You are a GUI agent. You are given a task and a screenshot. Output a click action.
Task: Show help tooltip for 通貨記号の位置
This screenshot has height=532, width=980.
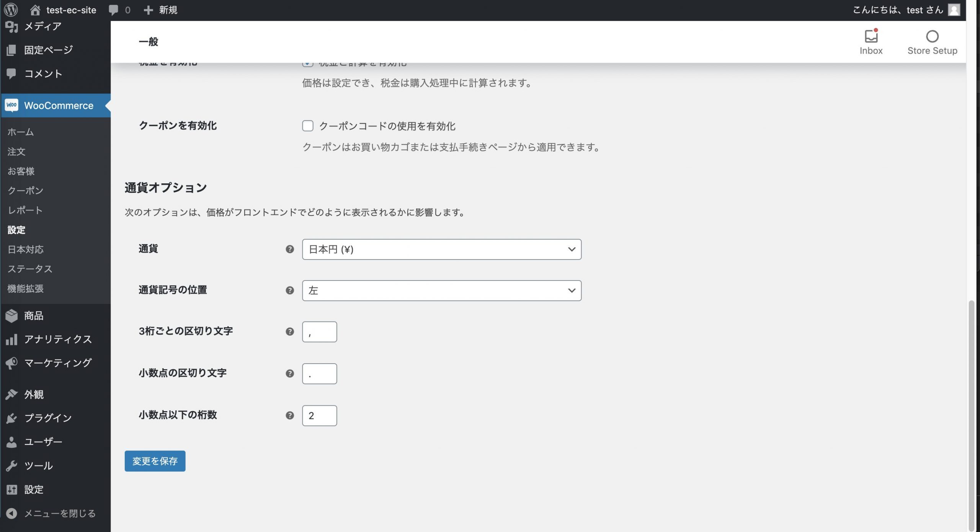(290, 290)
